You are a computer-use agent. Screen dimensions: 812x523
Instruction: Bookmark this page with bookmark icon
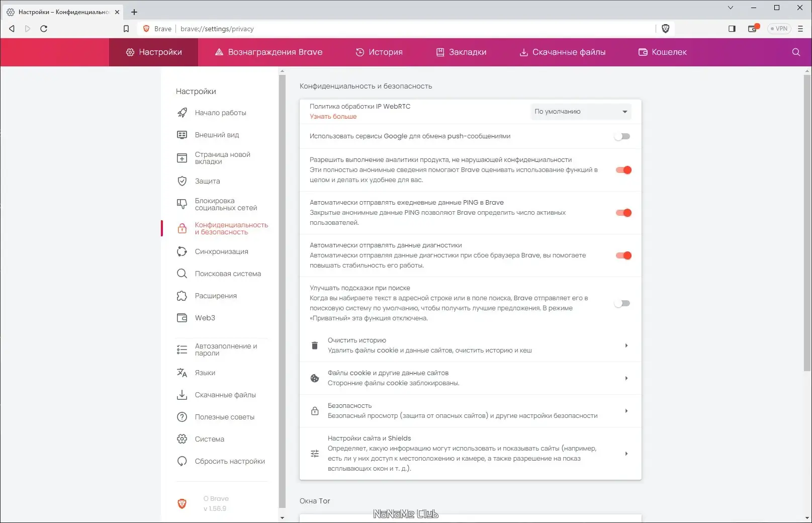(x=126, y=29)
